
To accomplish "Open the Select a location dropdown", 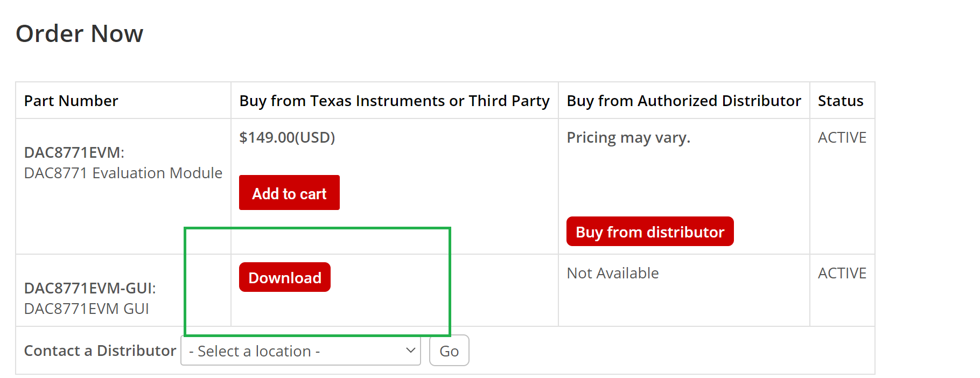I will pyautogui.click(x=300, y=351).
